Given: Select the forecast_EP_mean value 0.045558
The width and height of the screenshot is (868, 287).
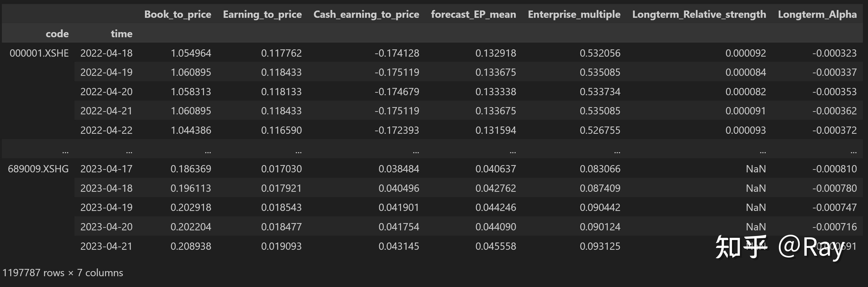Looking at the screenshot, I should (x=495, y=246).
